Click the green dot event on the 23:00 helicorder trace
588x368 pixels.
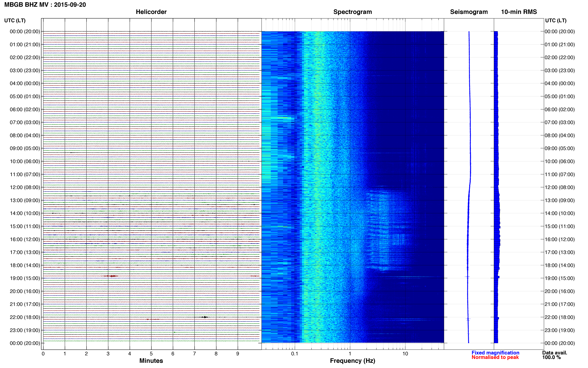click(174, 332)
